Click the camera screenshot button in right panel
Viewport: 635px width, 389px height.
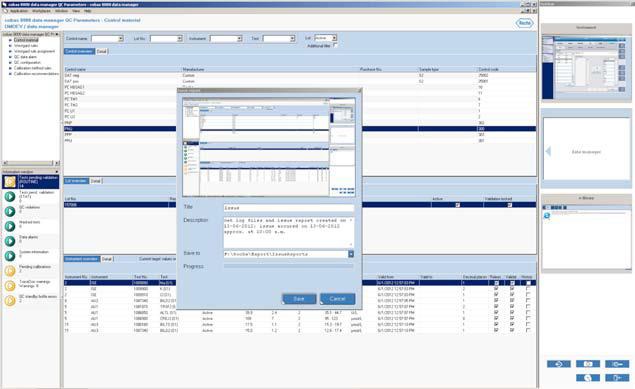pyautogui.click(x=588, y=364)
